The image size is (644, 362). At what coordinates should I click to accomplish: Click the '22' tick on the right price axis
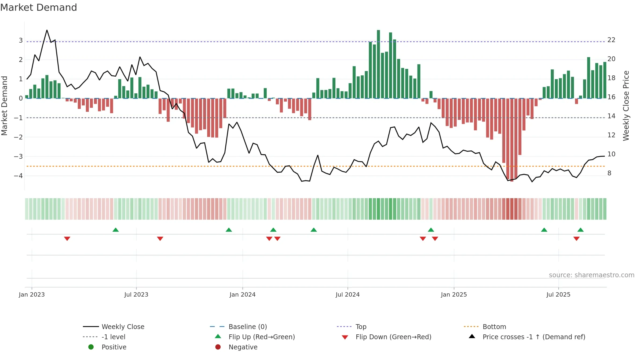612,40
